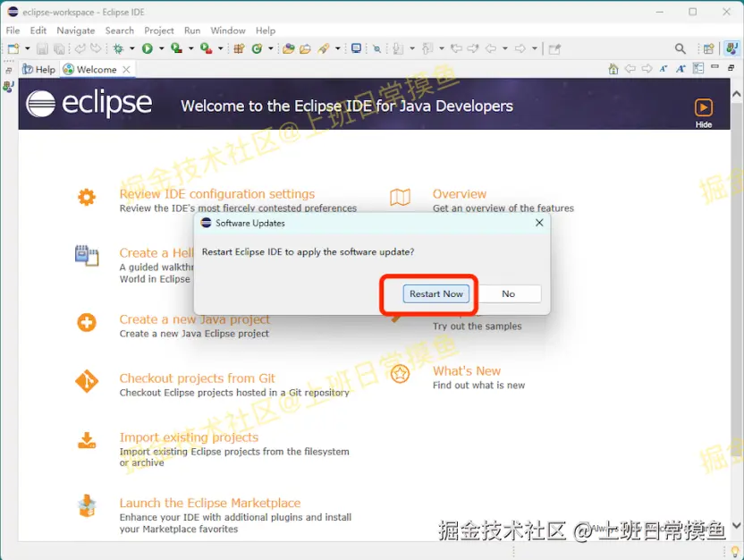Open the Edit menu

(x=38, y=30)
